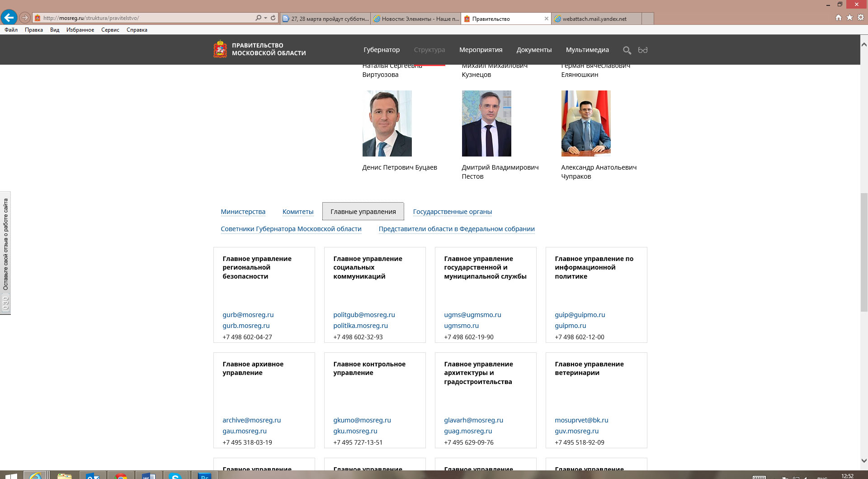Open website guv.mosreg.ru
The width and height of the screenshot is (868, 479).
tap(576, 431)
